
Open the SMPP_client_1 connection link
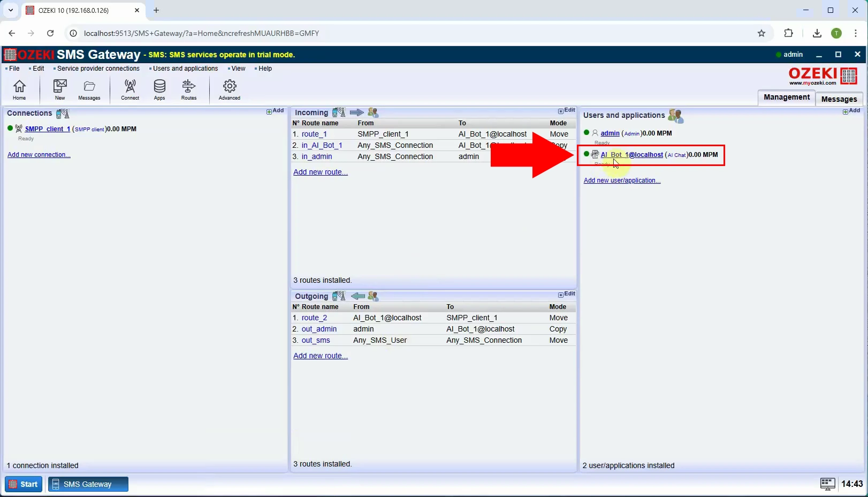pyautogui.click(x=48, y=129)
